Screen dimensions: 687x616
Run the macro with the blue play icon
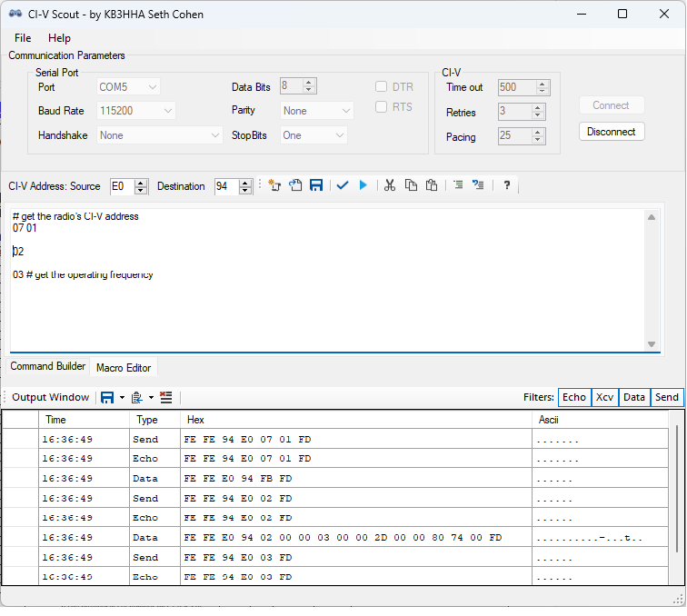[363, 185]
